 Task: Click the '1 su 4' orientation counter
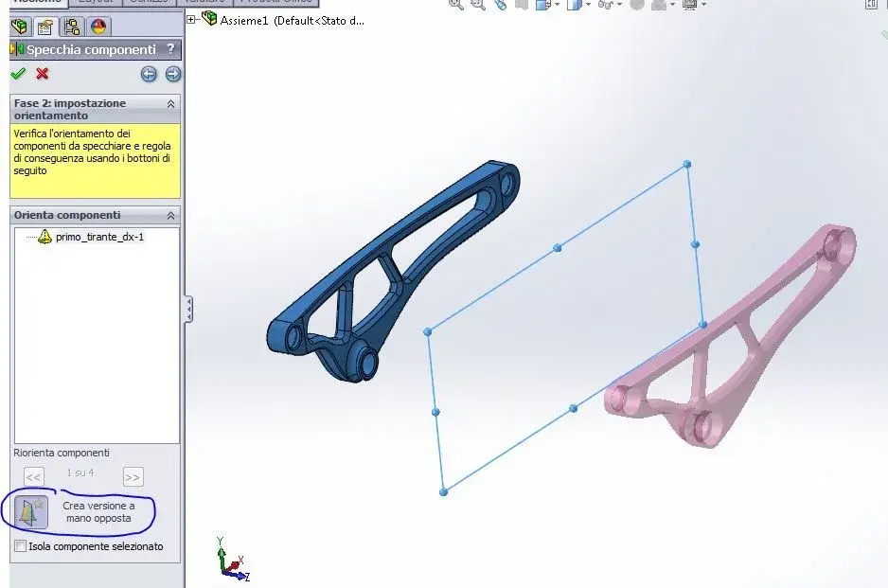tap(80, 472)
